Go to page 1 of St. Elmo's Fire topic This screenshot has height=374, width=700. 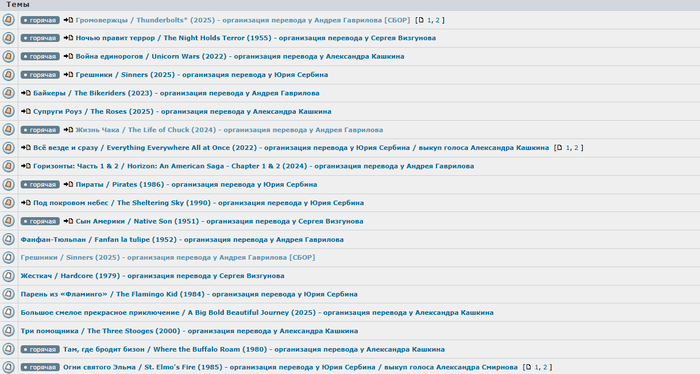(537, 367)
